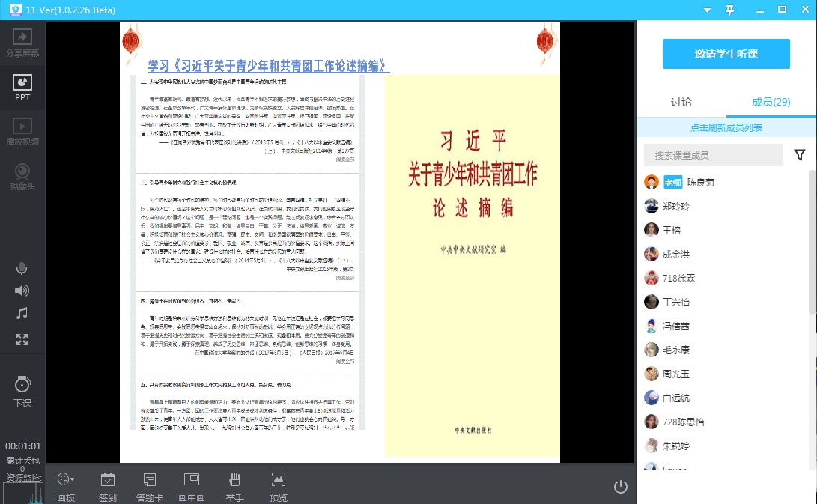
Task: Open the title bar dropdown triangle menu
Action: click(707, 10)
